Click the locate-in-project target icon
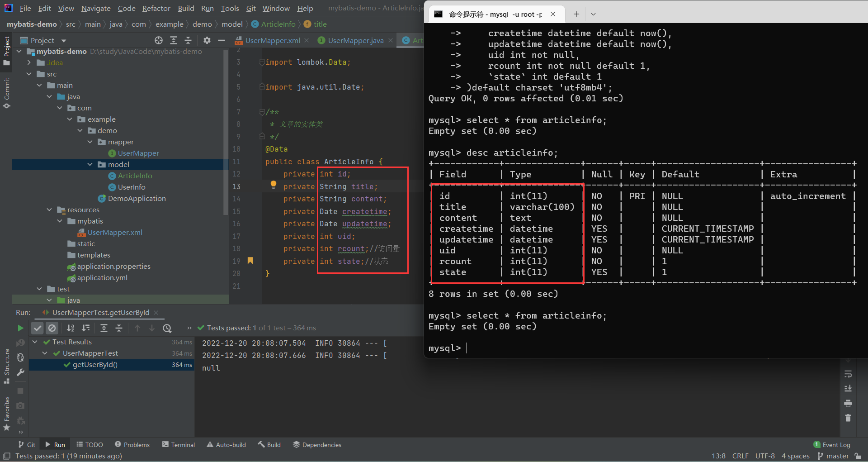 coord(159,40)
